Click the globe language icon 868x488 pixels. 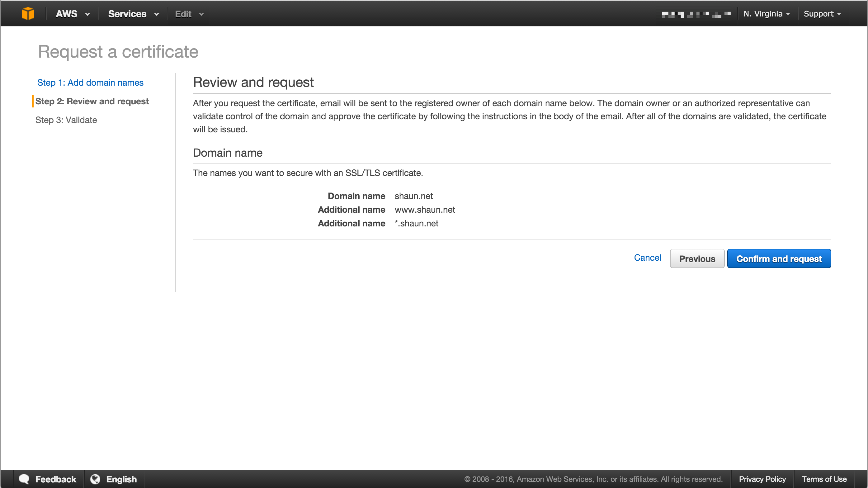tap(95, 479)
